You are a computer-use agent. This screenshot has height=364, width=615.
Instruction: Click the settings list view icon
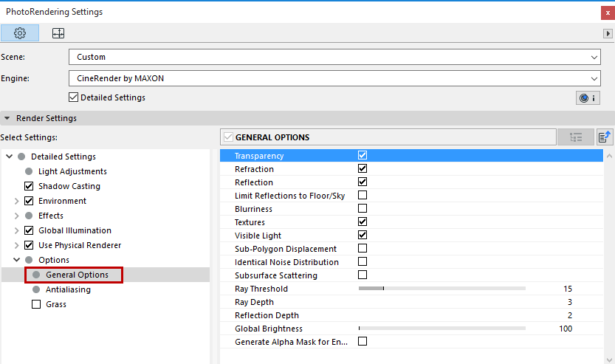(x=576, y=137)
